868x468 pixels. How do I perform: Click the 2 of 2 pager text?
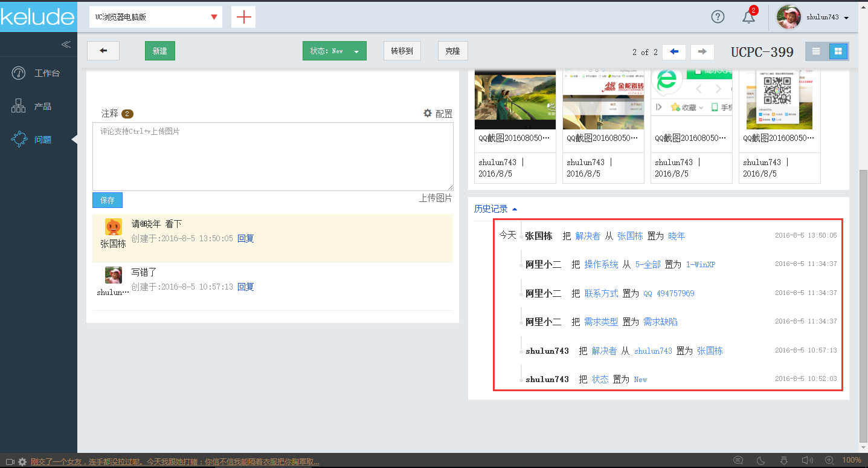pos(645,52)
